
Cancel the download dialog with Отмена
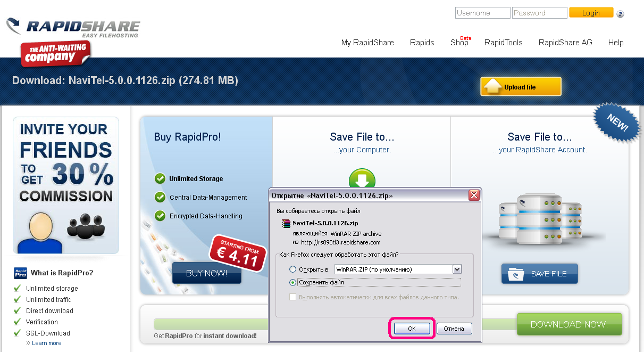[454, 329]
